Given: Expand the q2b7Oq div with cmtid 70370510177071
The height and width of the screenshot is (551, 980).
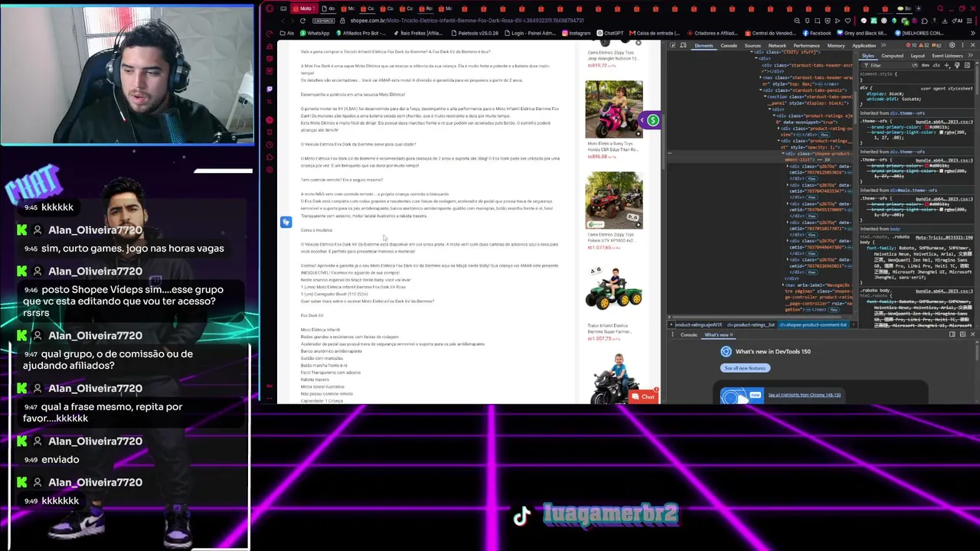Looking at the screenshot, I should [788, 223].
